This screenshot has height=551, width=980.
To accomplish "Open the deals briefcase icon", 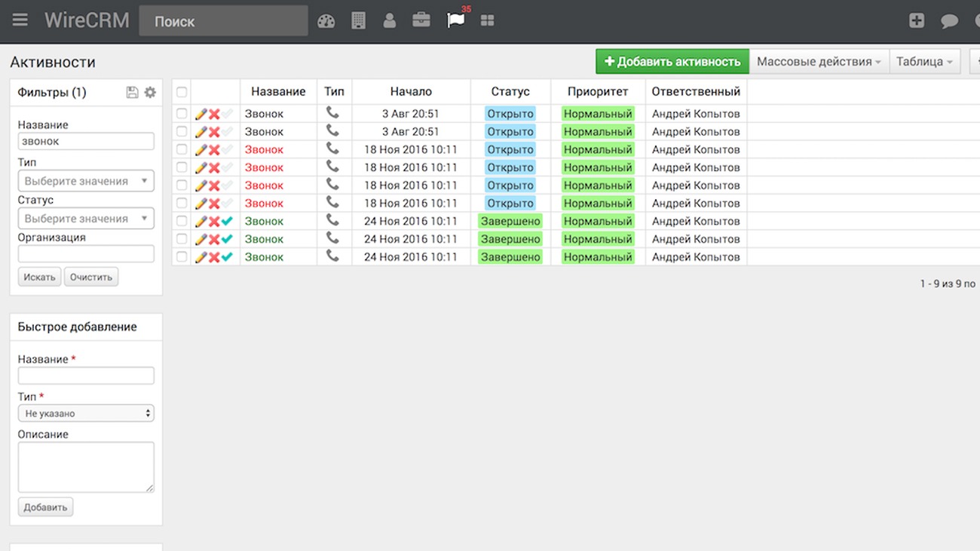I will tap(421, 20).
